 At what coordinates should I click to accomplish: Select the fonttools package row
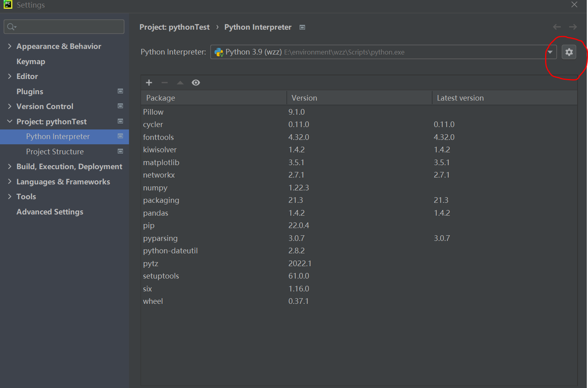pyautogui.click(x=359, y=137)
